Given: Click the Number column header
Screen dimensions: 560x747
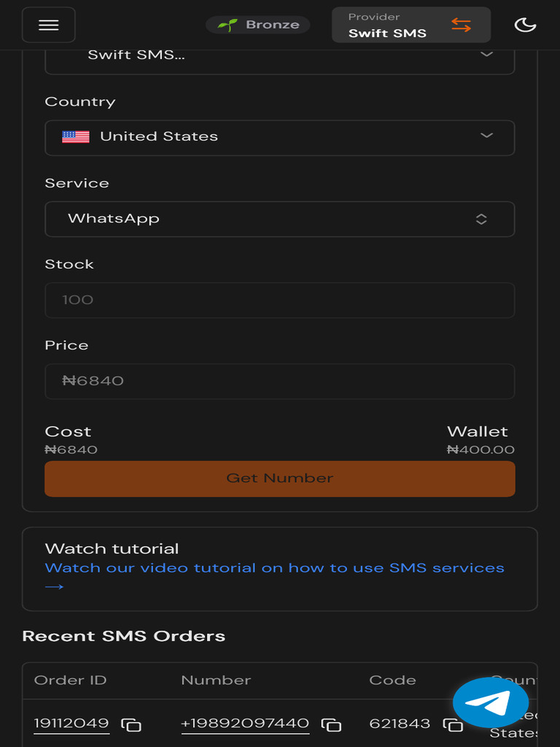Looking at the screenshot, I should (x=216, y=680).
